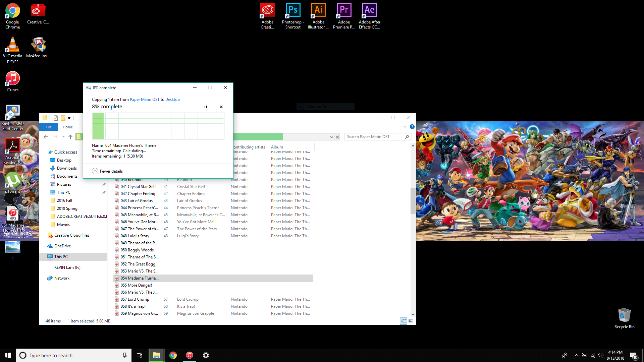The height and width of the screenshot is (362, 644).
Task: Cancel the copy with the X beside pause
Action: [221, 107]
